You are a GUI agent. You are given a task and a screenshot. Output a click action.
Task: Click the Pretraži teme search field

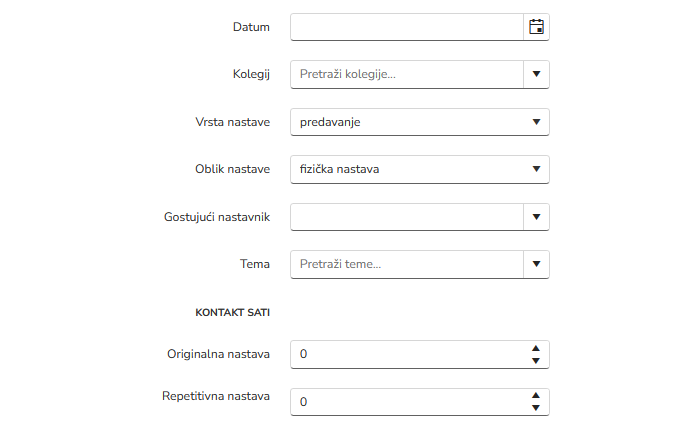[406, 264]
